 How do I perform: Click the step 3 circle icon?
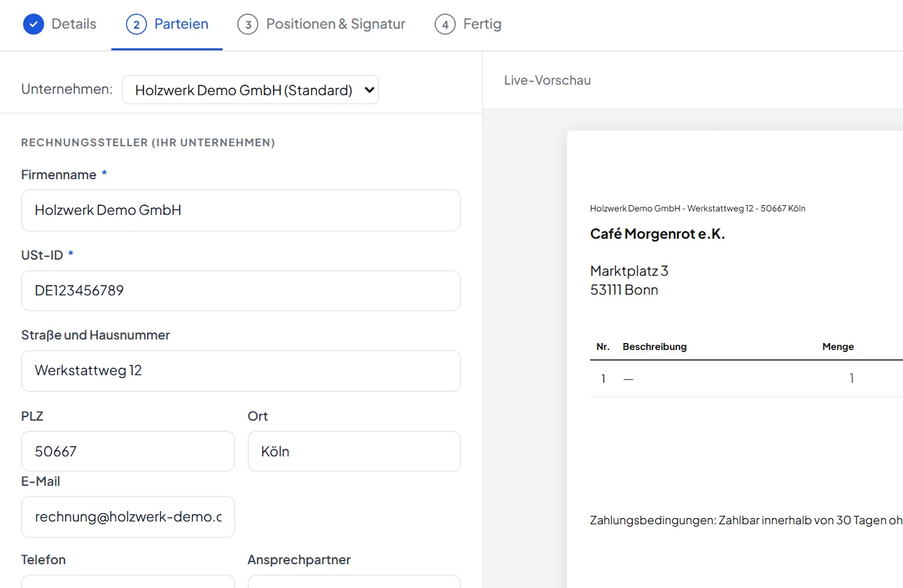[248, 24]
